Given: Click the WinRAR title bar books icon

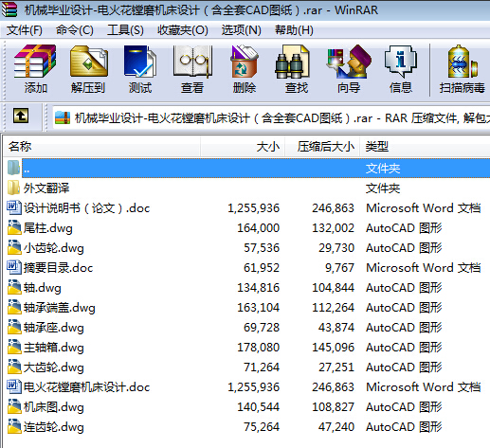Looking at the screenshot, I should [9, 9].
